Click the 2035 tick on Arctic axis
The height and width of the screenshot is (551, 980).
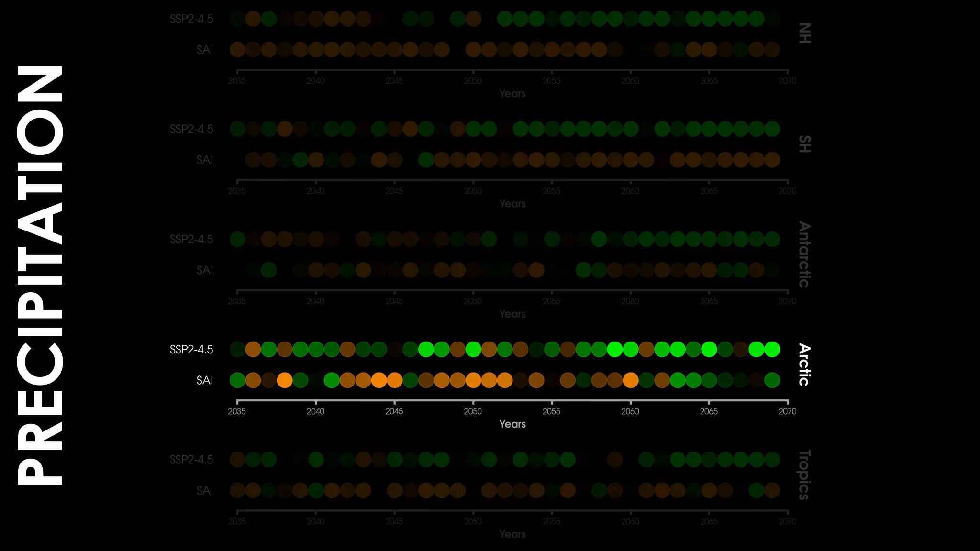click(237, 411)
